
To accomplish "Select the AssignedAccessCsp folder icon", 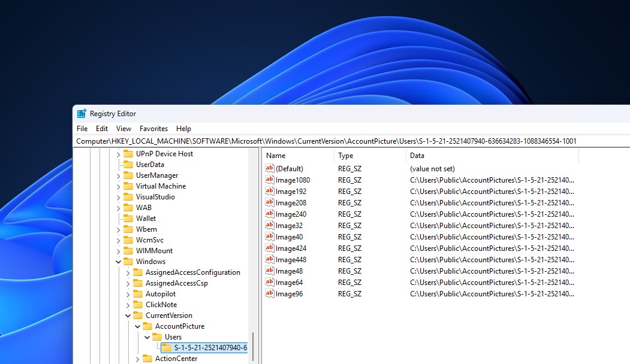I will [138, 283].
